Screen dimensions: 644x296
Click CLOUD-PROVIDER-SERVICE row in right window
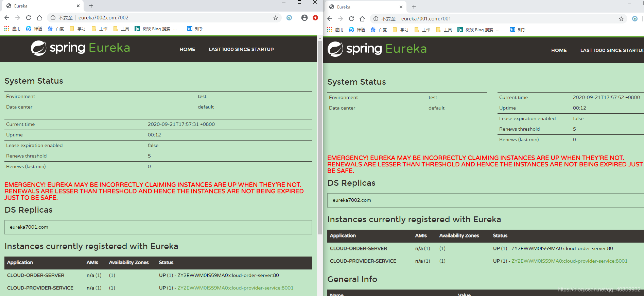coord(486,261)
